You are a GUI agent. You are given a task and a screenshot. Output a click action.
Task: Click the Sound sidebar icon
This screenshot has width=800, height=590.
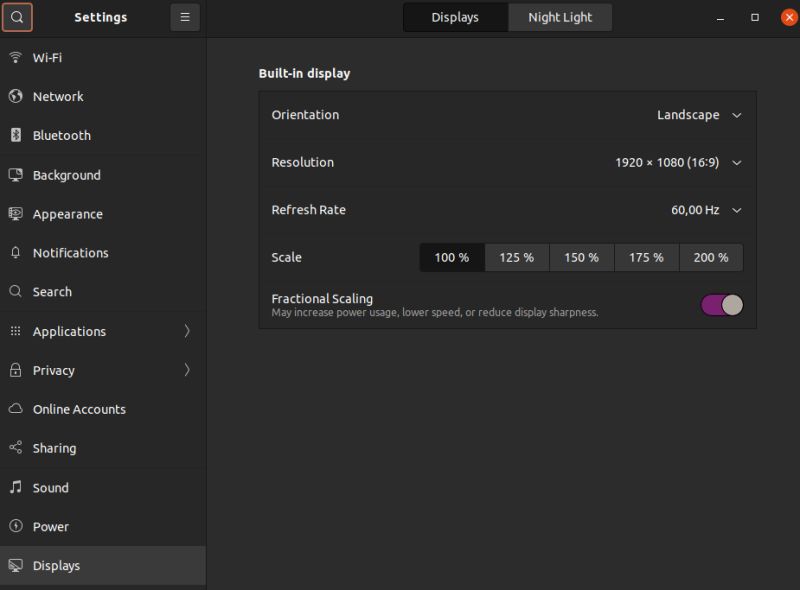click(17, 488)
